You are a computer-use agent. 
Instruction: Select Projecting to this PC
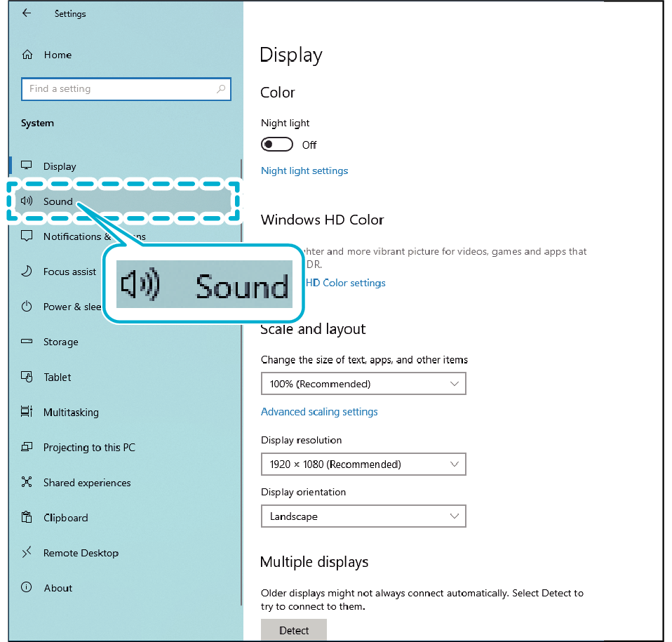89,448
